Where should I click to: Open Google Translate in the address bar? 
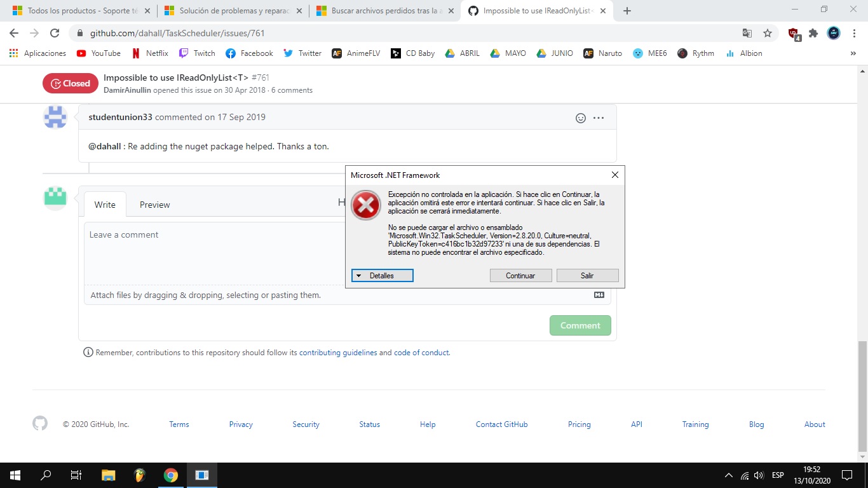(746, 32)
